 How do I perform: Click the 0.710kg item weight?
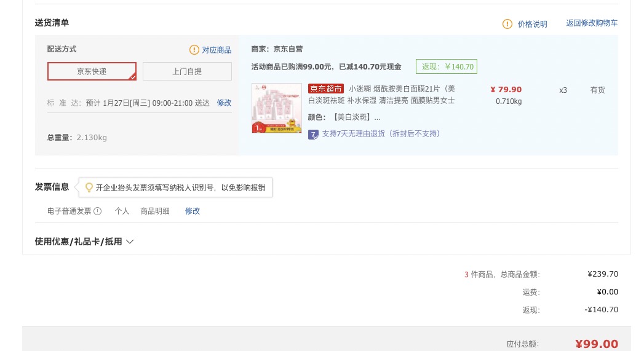tap(509, 101)
